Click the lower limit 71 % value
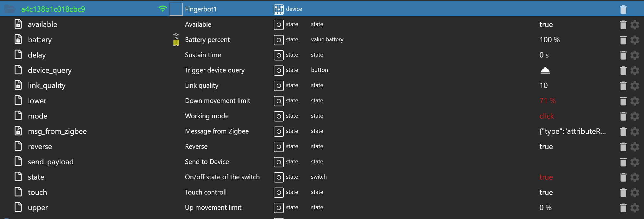 point(547,101)
